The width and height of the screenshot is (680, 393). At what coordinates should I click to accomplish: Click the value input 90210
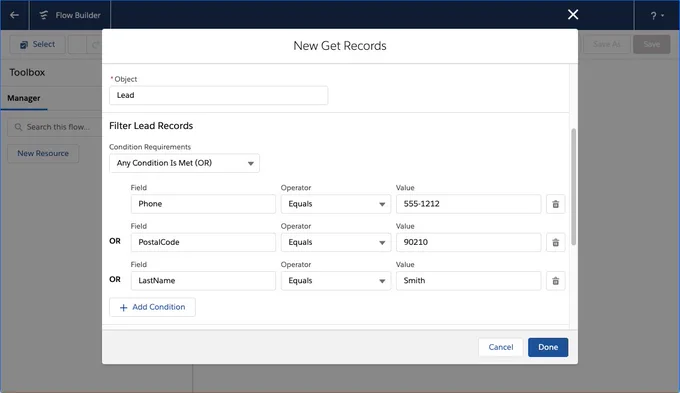tap(468, 242)
